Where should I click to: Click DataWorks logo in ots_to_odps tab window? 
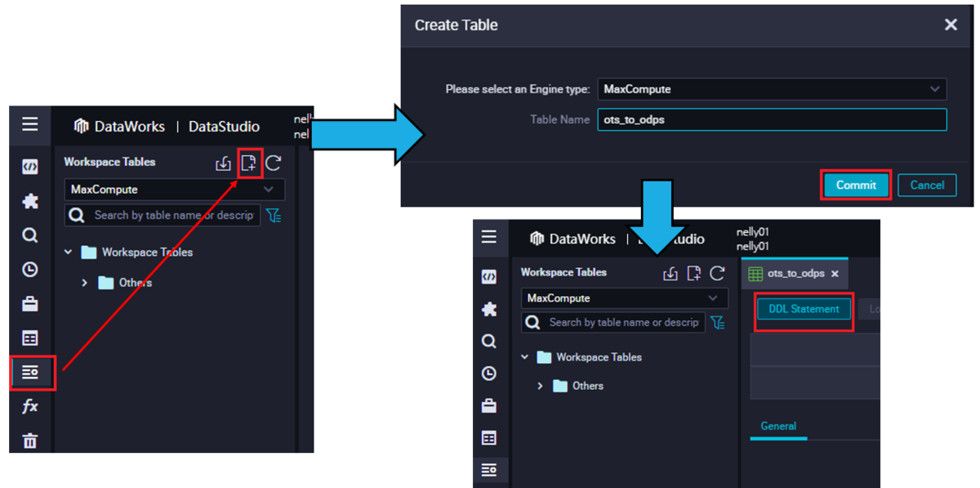pyautogui.click(x=537, y=239)
